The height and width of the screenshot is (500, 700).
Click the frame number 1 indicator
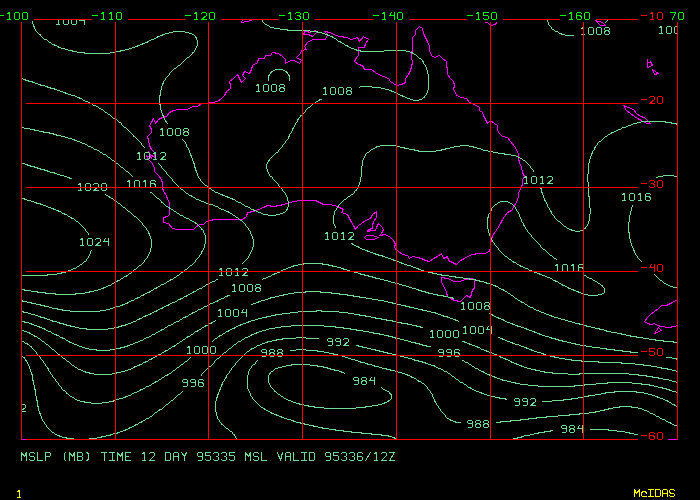coord(18,494)
